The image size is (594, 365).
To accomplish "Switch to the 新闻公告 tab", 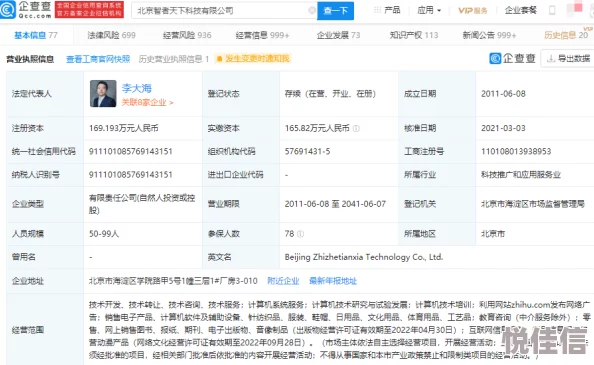I will (x=489, y=35).
